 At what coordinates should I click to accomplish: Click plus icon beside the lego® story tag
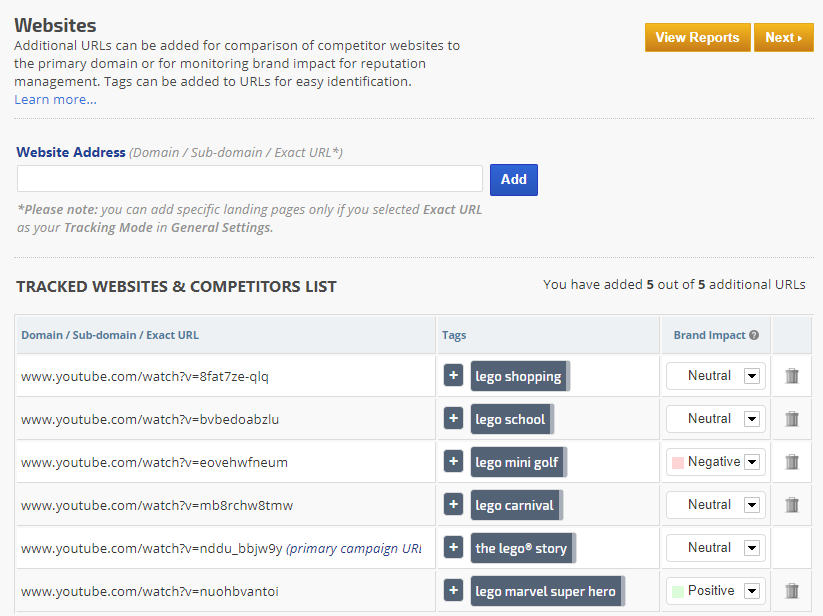tap(453, 548)
